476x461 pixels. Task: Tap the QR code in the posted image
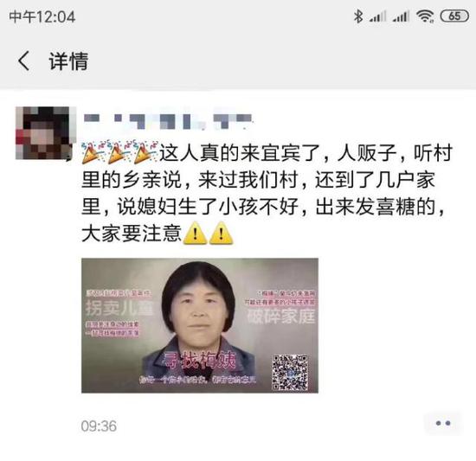coord(290,372)
